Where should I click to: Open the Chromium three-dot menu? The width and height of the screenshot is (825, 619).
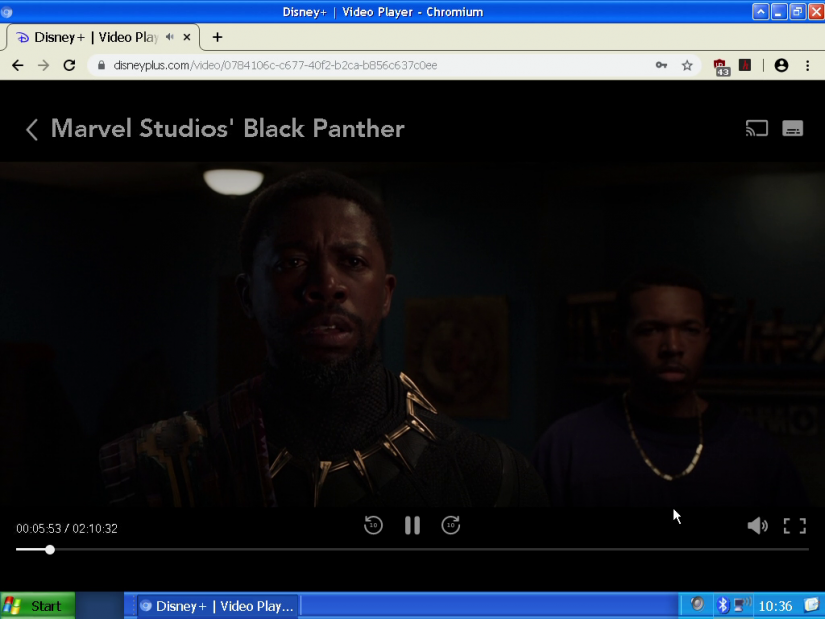tap(808, 65)
